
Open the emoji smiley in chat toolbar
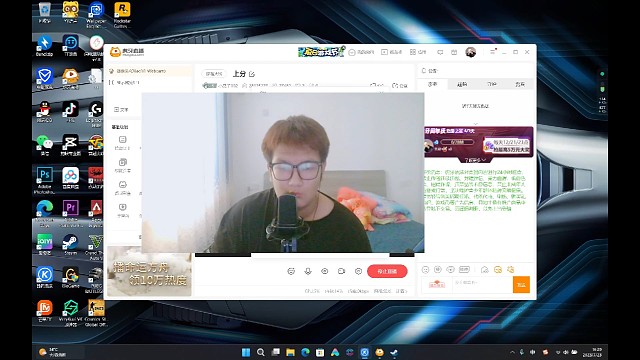425,270
